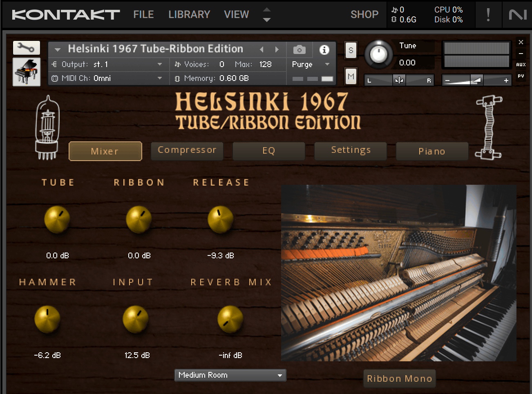Toggle the AUX sends button
Image resolution: width=532 pixels, height=394 pixels.
point(521,65)
